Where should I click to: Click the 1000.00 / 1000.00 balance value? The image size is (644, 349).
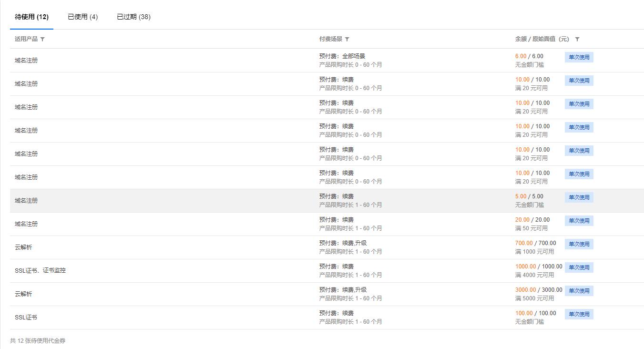point(539,267)
